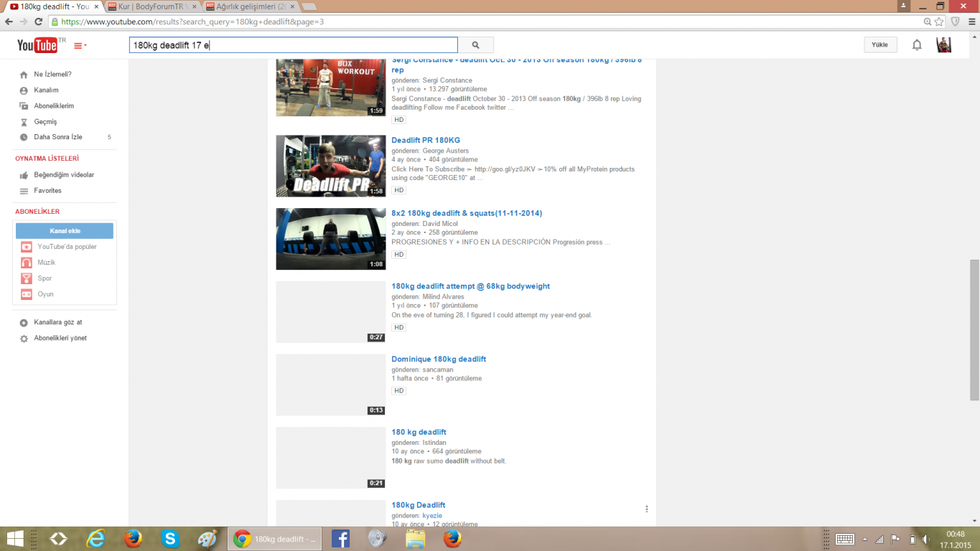Open 8x2 180kg deadlift & squats video title
This screenshot has height=551, width=980.
467,214
